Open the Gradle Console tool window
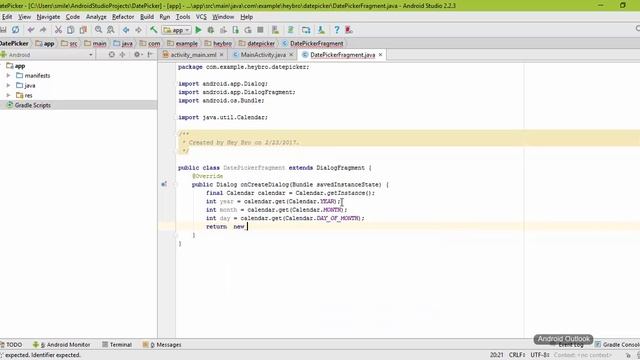The height and width of the screenshot is (360, 640). coord(617,344)
